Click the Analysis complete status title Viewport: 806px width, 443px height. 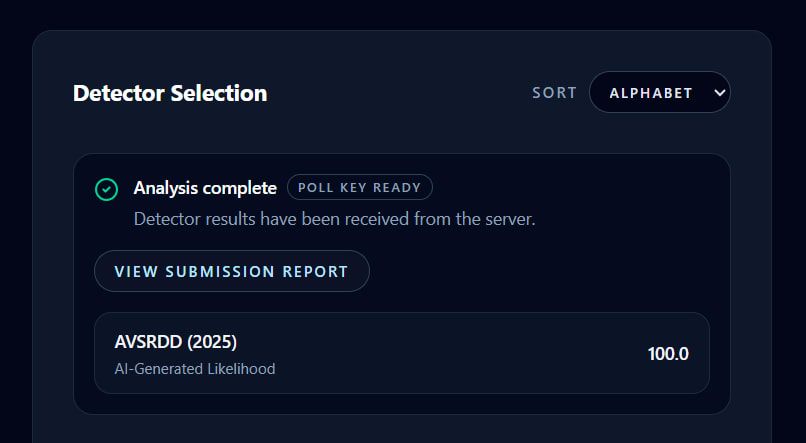pyautogui.click(x=205, y=188)
